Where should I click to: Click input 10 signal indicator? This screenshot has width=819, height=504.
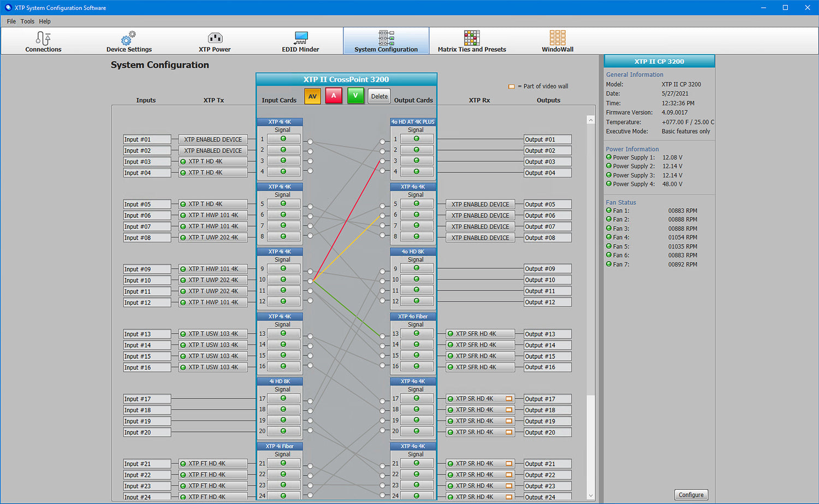click(x=283, y=279)
